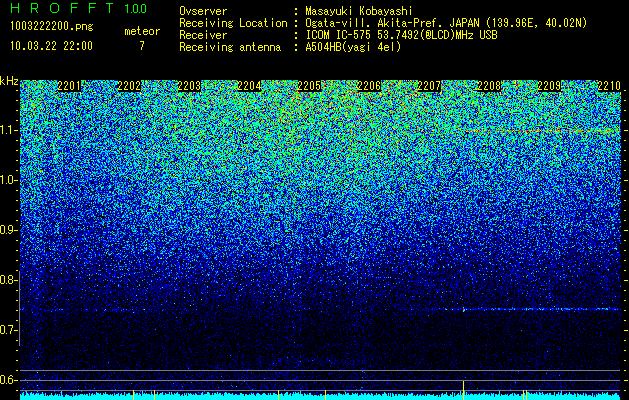Click the 'meteor' count label
The height and width of the screenshot is (400, 629).
click(x=142, y=31)
